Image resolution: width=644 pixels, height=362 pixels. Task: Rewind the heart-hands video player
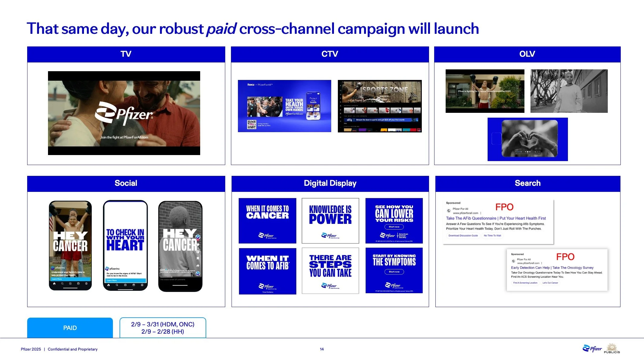525,151
